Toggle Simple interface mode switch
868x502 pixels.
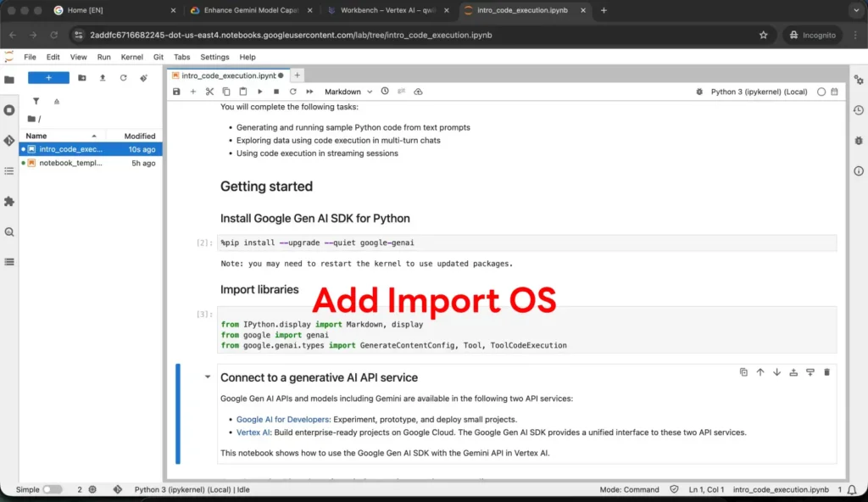click(52, 489)
